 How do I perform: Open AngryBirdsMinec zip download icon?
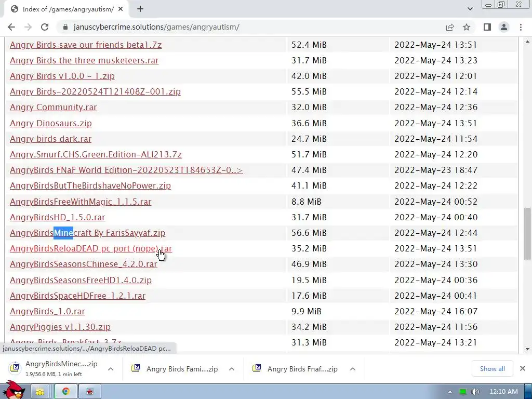pyautogui.click(x=15, y=368)
